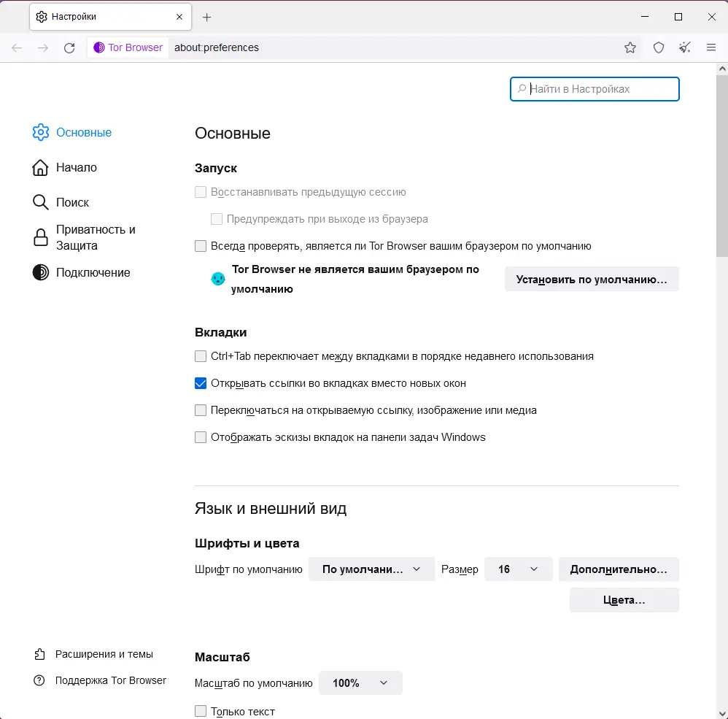Expand the default zoom 100% dropdown
This screenshot has height=719, width=728.
(x=360, y=683)
